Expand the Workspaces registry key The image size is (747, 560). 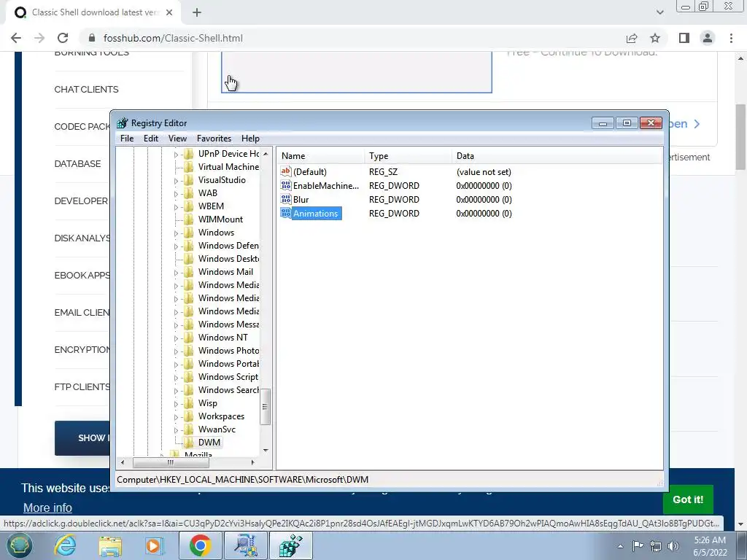176,416
